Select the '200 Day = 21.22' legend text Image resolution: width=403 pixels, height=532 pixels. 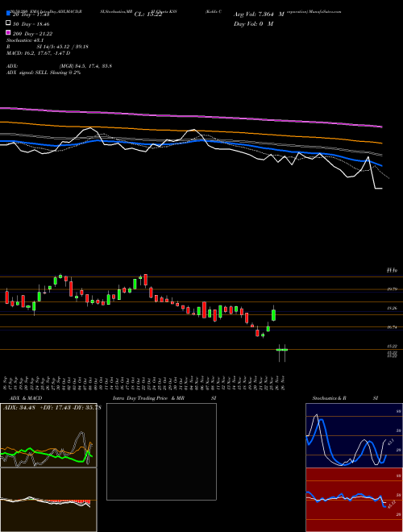tap(32, 34)
